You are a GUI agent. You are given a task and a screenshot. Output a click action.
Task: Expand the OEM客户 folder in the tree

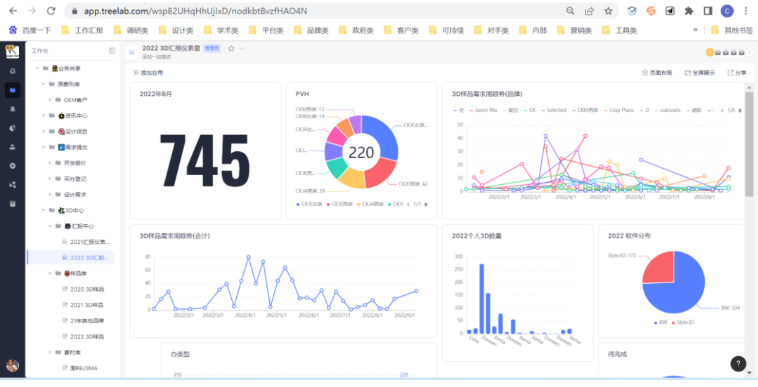(51, 100)
